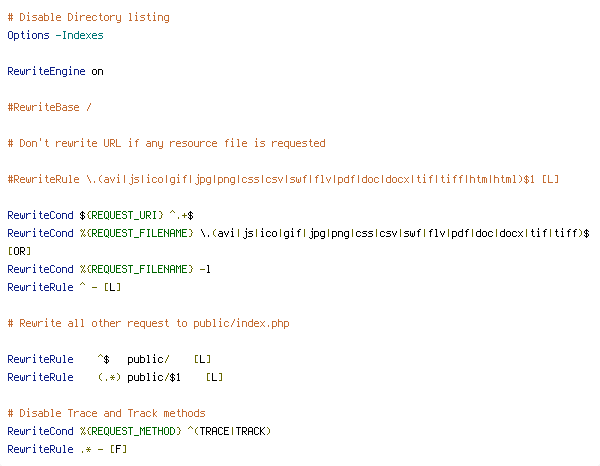The image size is (600, 466).
Task: Click the '-l' condition test flag
Action: coord(205,269)
